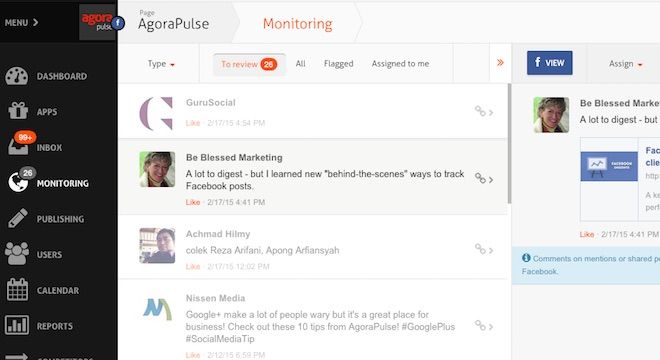Click the Monitoring globe icon
This screenshot has height=360, width=660.
click(18, 182)
